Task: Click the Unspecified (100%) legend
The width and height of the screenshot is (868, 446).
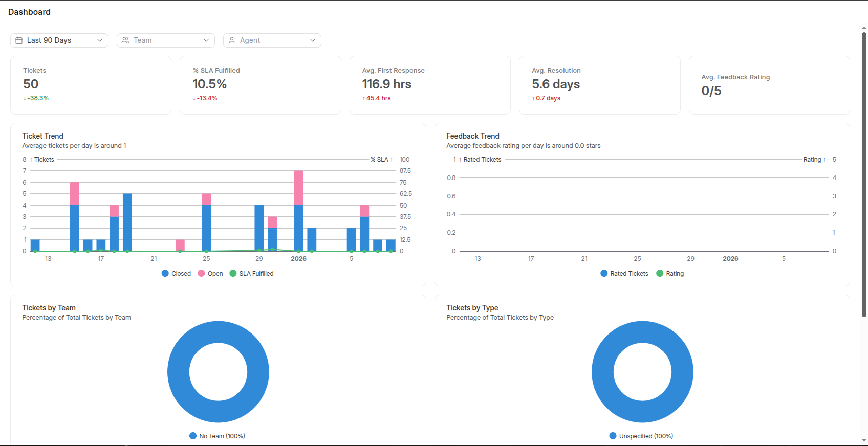Action: point(641,436)
